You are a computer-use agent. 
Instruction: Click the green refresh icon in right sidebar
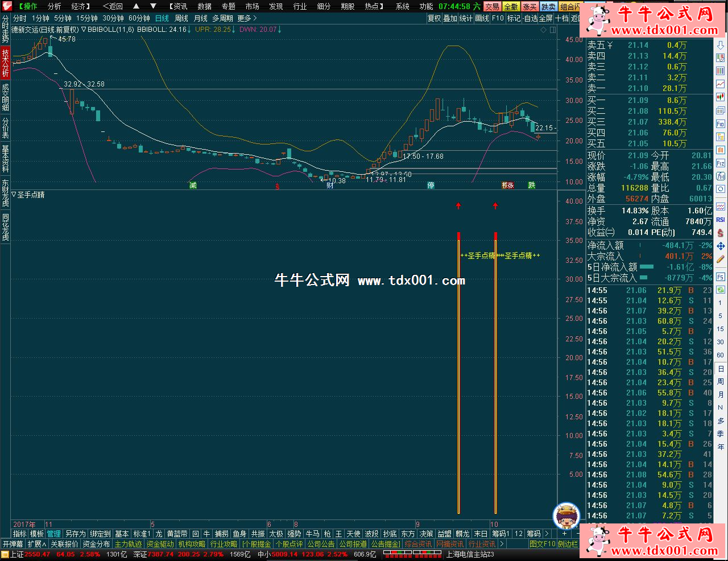point(721,290)
